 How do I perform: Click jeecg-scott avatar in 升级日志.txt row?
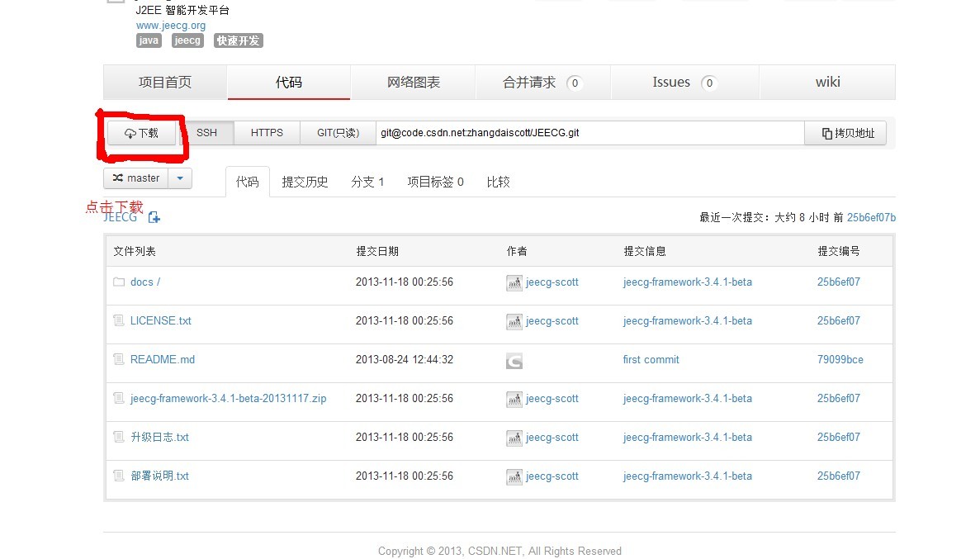point(514,438)
